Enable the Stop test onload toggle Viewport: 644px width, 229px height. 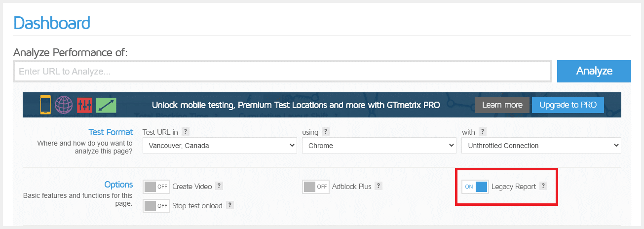[156, 206]
